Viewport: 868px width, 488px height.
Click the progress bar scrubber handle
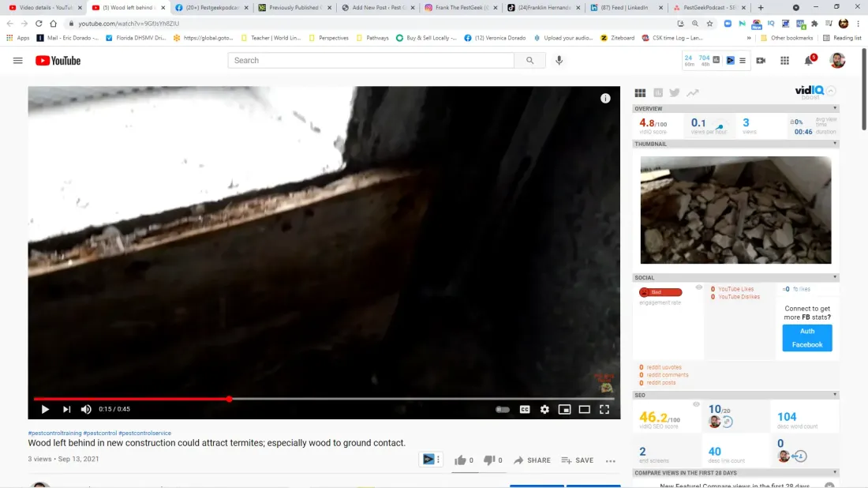(229, 399)
